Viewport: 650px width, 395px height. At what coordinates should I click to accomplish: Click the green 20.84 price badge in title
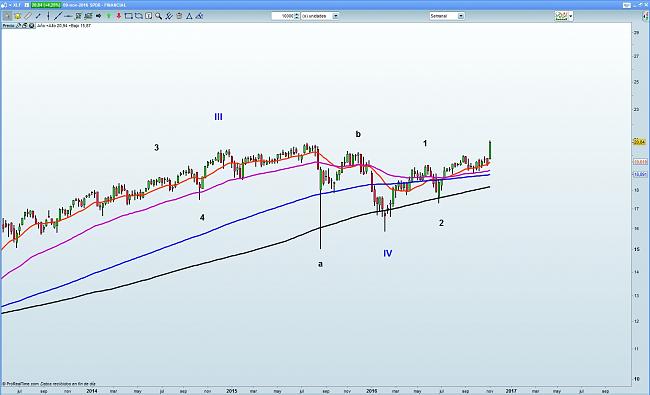[46, 5]
